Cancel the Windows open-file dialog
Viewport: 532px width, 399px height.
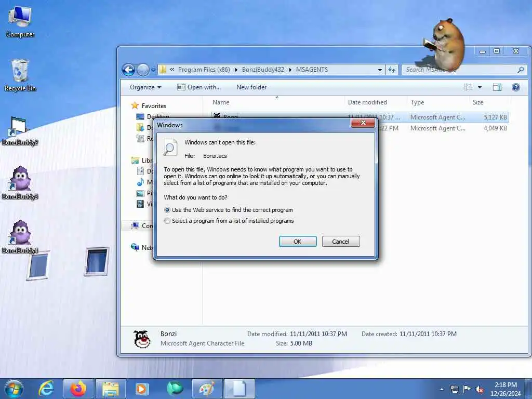(x=341, y=241)
